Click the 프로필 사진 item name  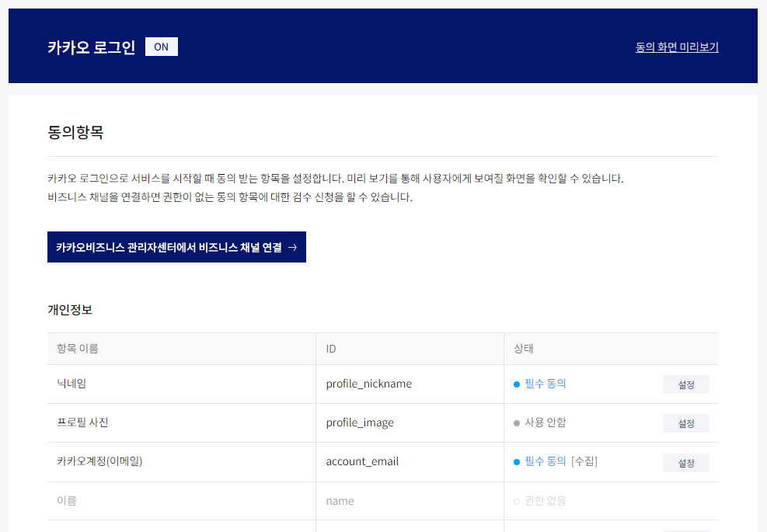(x=82, y=422)
